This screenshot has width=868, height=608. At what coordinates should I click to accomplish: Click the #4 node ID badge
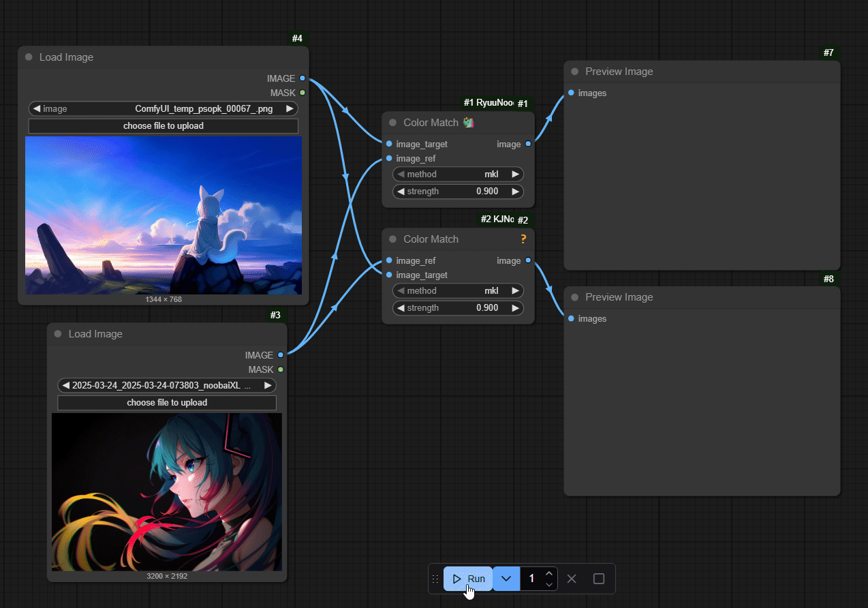[297, 38]
